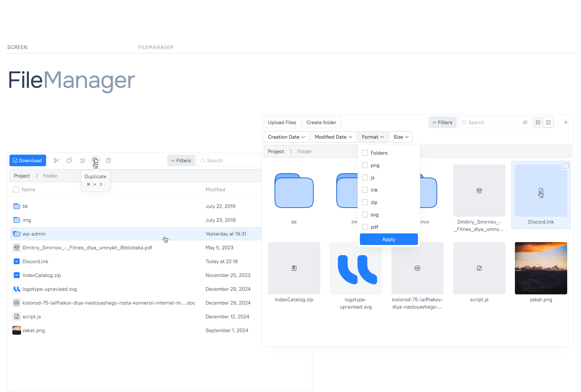The image size is (581, 392).
Task: Check the png format checkbox
Action: 365,165
